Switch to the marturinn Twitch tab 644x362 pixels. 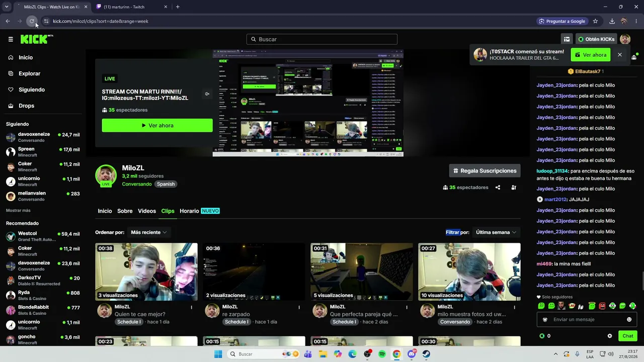click(132, 7)
